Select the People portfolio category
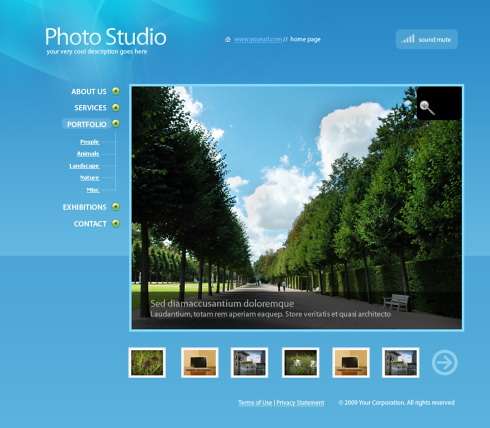 pyautogui.click(x=90, y=142)
